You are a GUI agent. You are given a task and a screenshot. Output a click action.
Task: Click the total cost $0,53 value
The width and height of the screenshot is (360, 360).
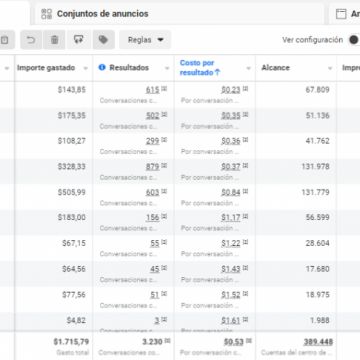tap(234, 342)
